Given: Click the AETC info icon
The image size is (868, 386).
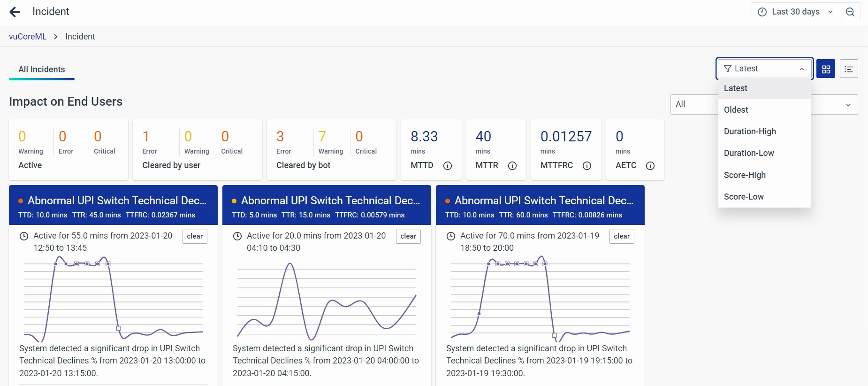Looking at the screenshot, I should pos(650,166).
